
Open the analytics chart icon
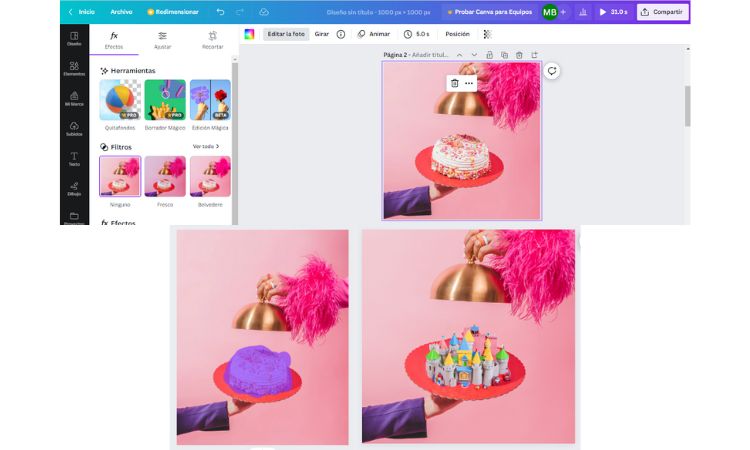583,12
